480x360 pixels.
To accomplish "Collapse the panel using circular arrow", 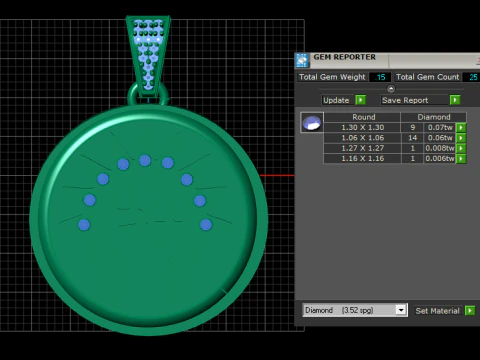I will [391, 89].
